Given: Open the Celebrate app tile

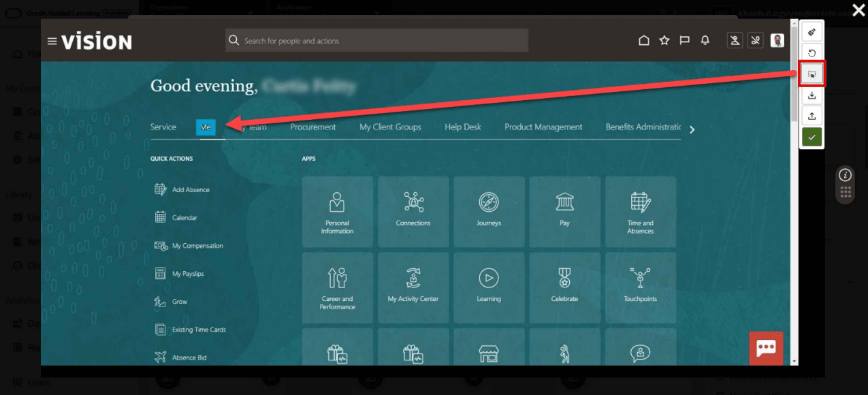Looking at the screenshot, I should 564,288.
